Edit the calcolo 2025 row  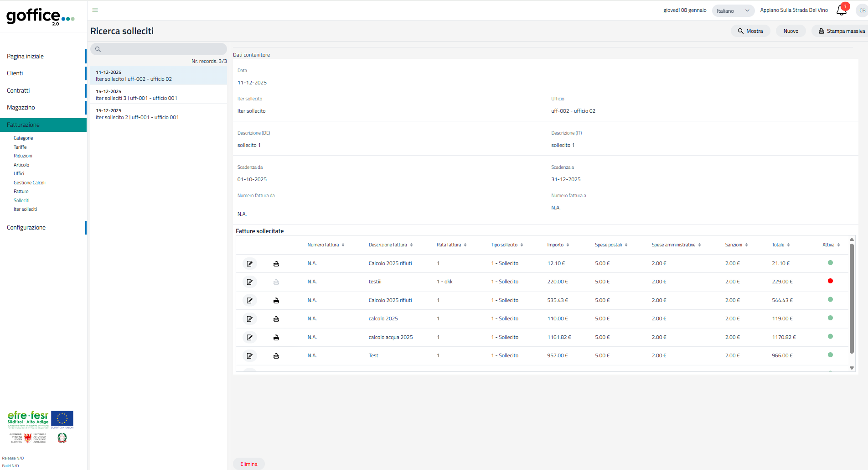click(x=249, y=319)
